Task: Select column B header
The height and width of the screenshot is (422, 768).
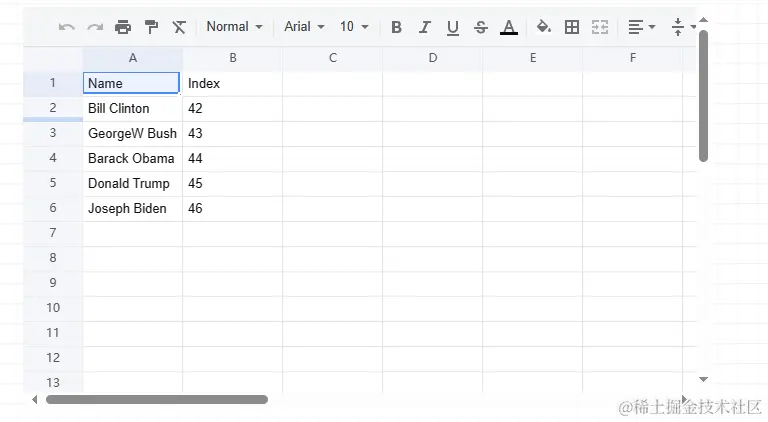Action: coord(233,58)
